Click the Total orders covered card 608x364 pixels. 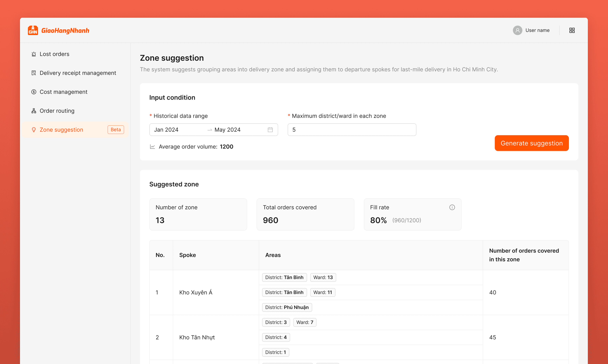pos(305,214)
